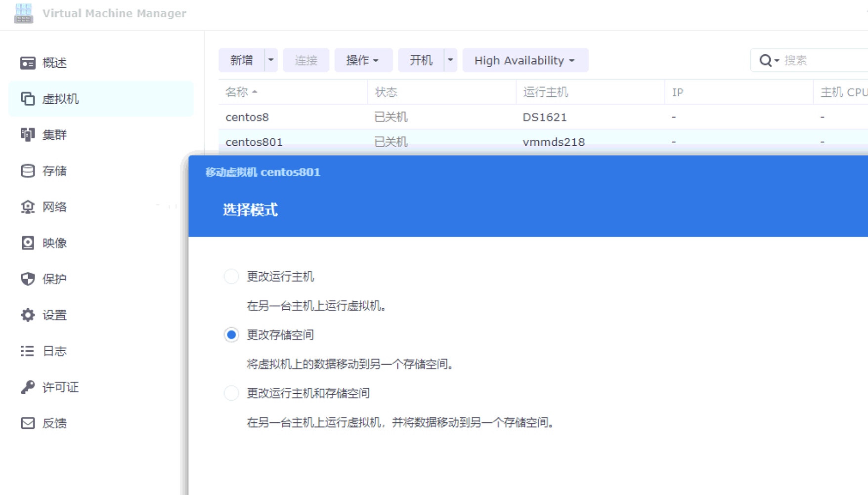The image size is (868, 495).
Task: Click the 选择模式 heading
Action: pyautogui.click(x=250, y=210)
